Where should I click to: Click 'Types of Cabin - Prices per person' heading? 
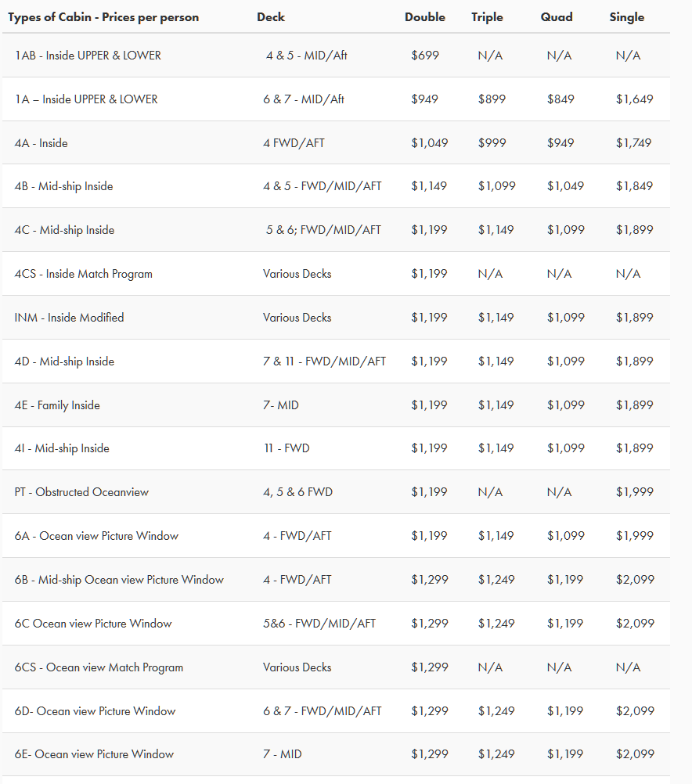point(103,17)
